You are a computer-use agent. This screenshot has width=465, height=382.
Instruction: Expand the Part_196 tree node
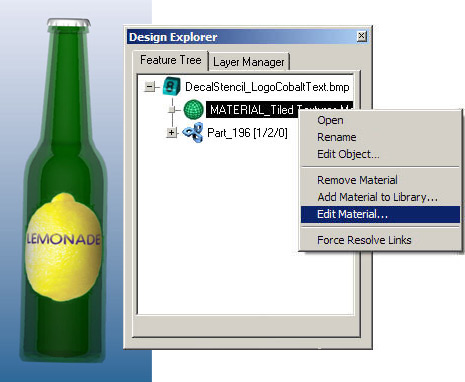click(x=171, y=133)
